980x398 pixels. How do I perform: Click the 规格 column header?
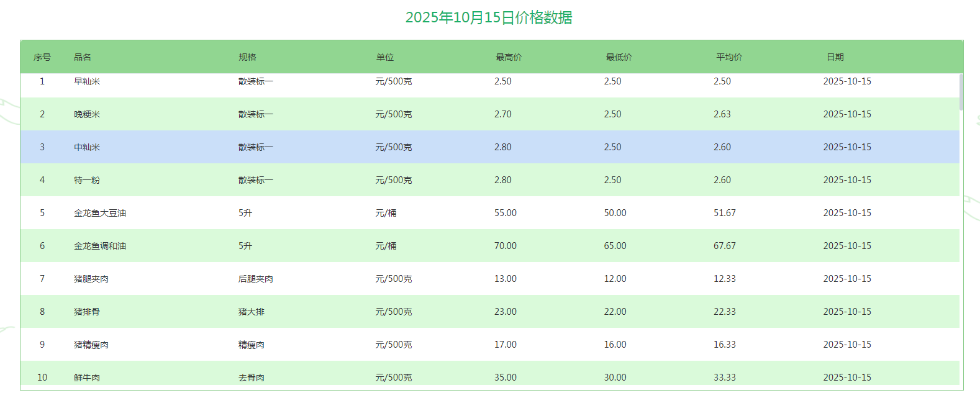pos(247,57)
